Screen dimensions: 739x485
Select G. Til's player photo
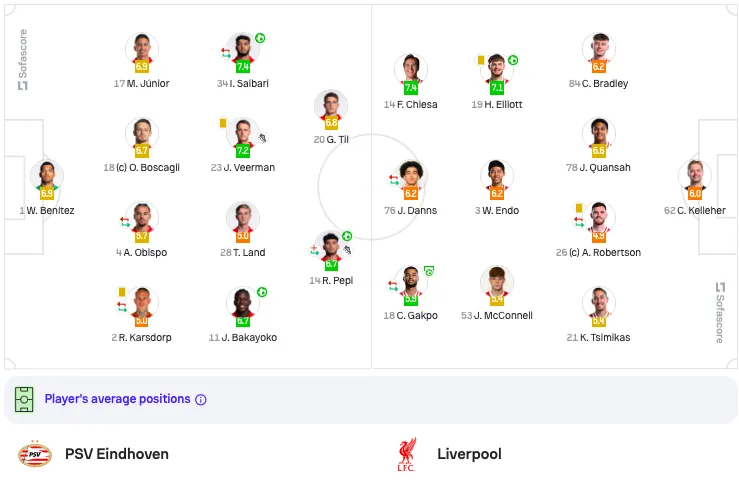point(331,105)
